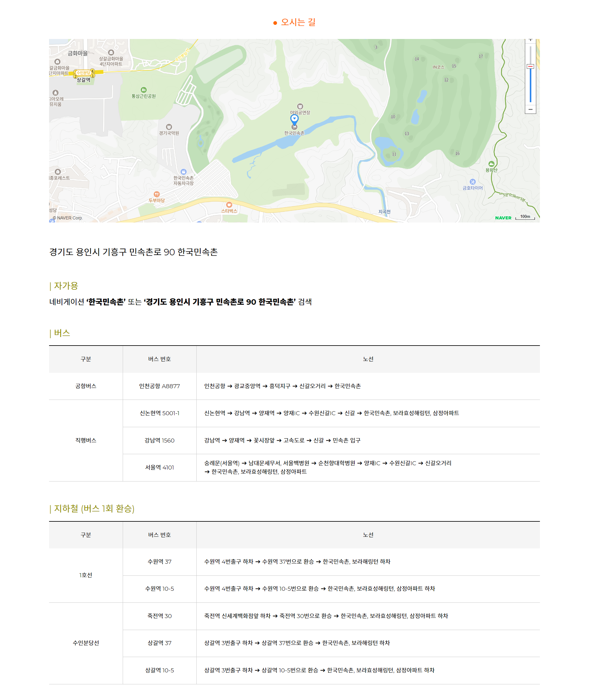Click the 강남역 1560 bus cell
Viewport: 589px width, 700px height.
point(160,440)
